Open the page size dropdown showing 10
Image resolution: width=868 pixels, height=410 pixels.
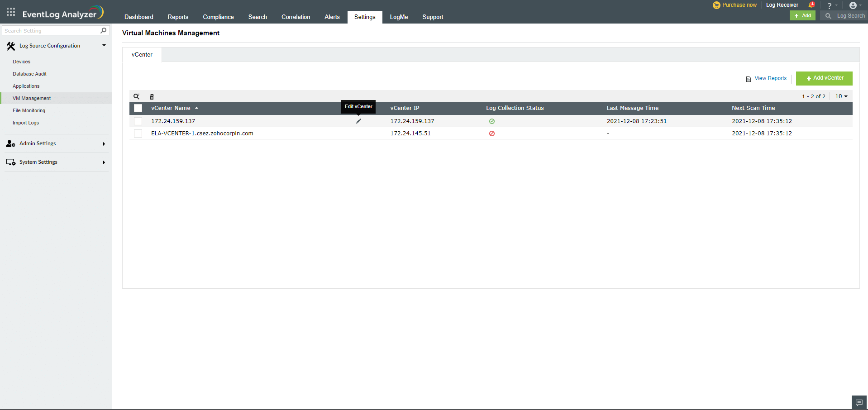(x=841, y=96)
